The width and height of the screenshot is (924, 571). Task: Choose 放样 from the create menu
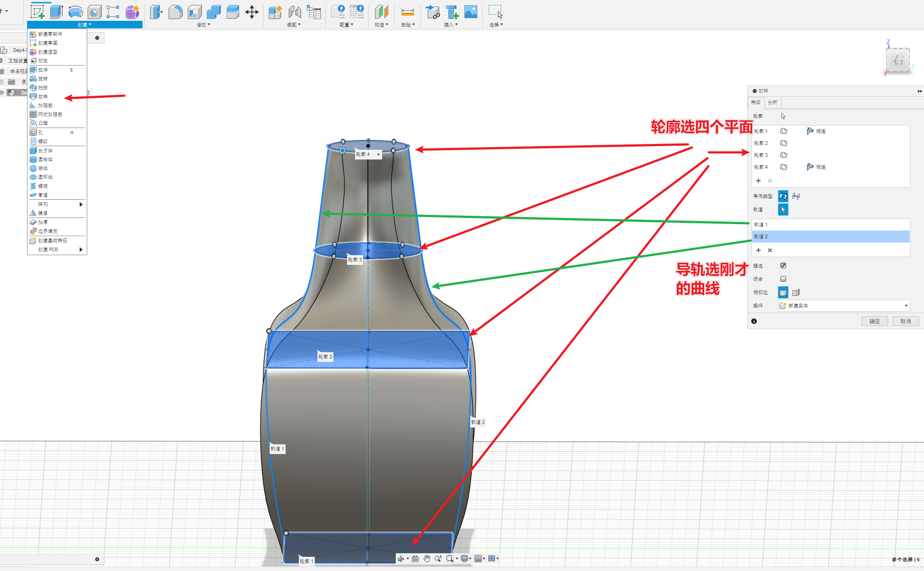coord(43,97)
